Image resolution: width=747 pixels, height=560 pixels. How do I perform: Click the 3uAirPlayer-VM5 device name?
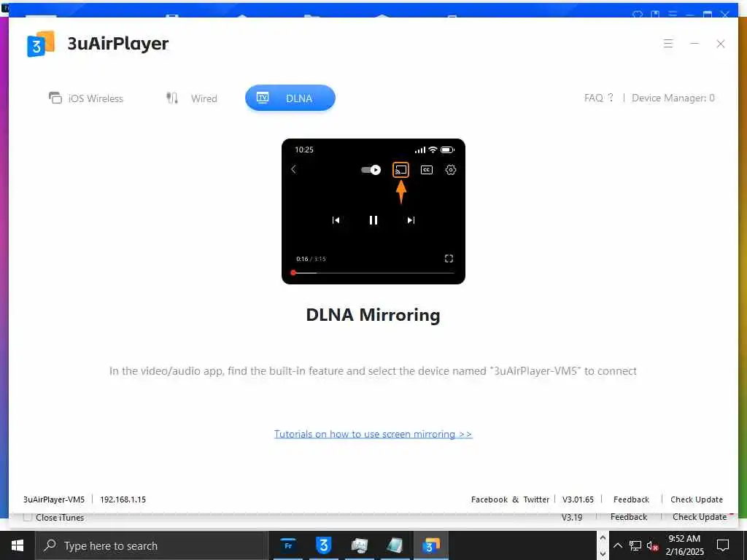pyautogui.click(x=54, y=499)
